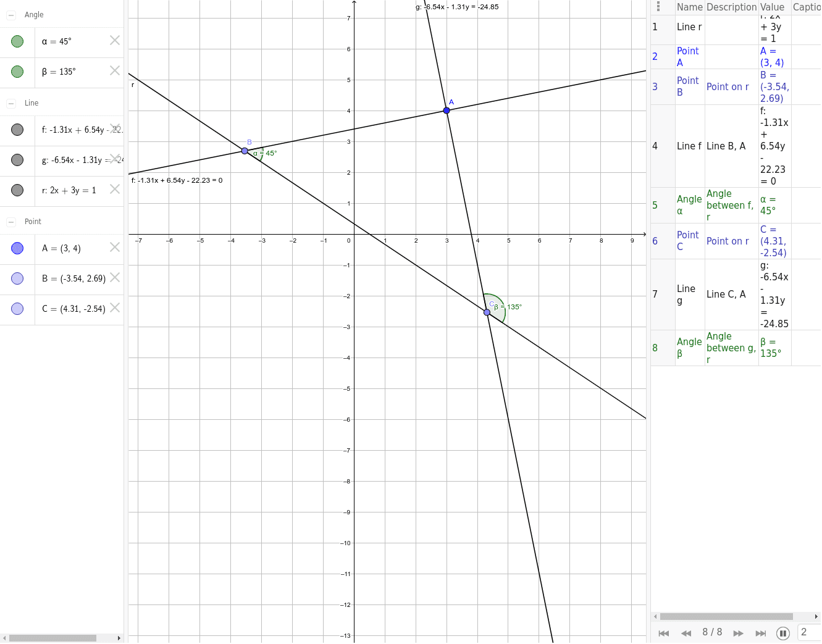The width and height of the screenshot is (822, 644).
Task: Click the Name column header
Action: [690, 7]
